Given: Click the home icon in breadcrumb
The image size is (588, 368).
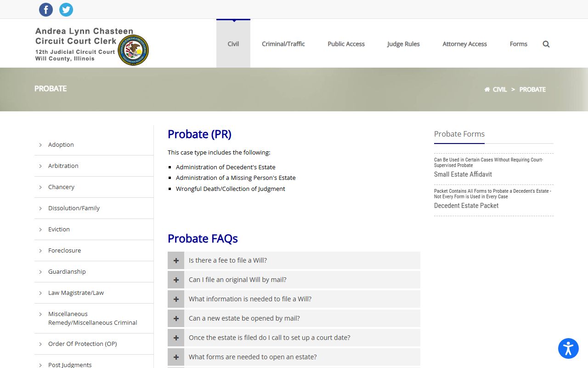Looking at the screenshot, I should [487, 90].
